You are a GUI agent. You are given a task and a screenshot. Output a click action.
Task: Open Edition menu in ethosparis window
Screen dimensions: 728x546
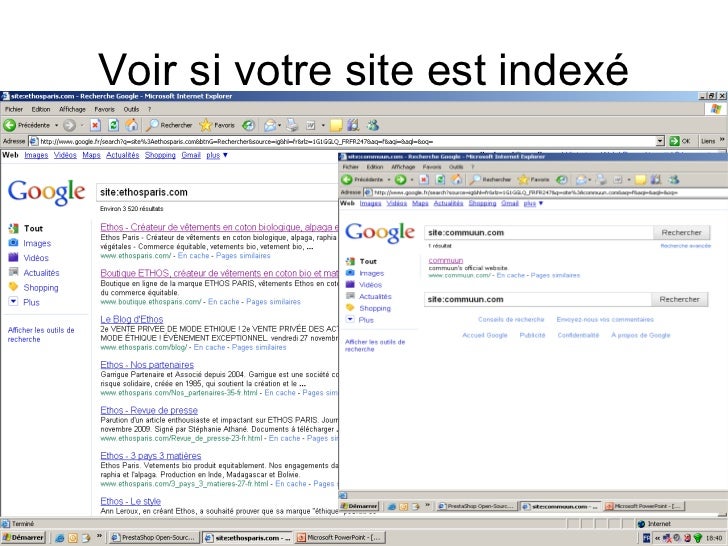point(41,110)
